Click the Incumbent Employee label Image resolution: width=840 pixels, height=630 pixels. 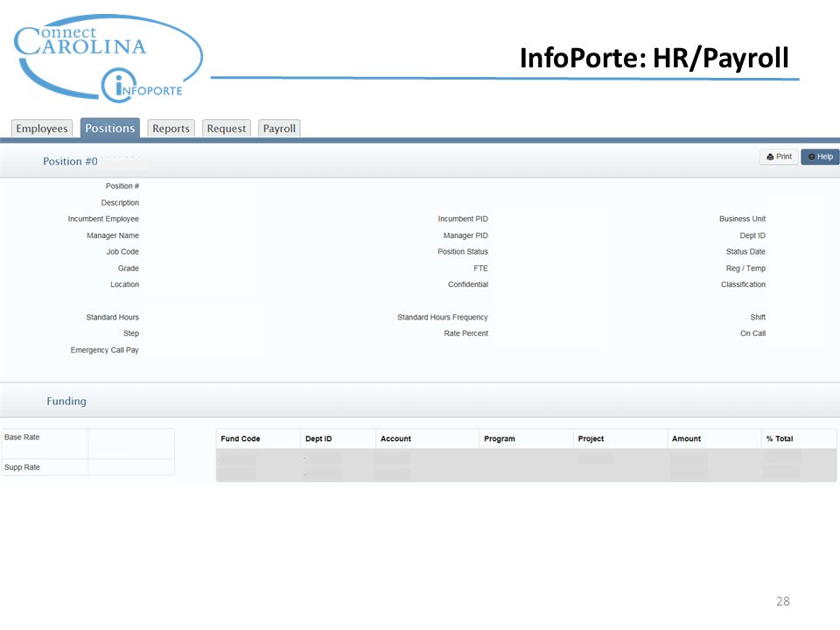tap(103, 219)
